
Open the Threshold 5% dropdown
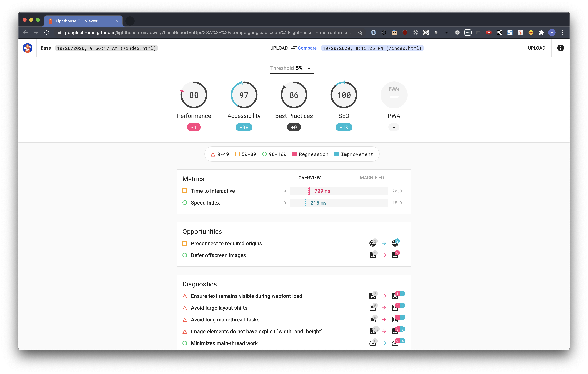click(292, 68)
